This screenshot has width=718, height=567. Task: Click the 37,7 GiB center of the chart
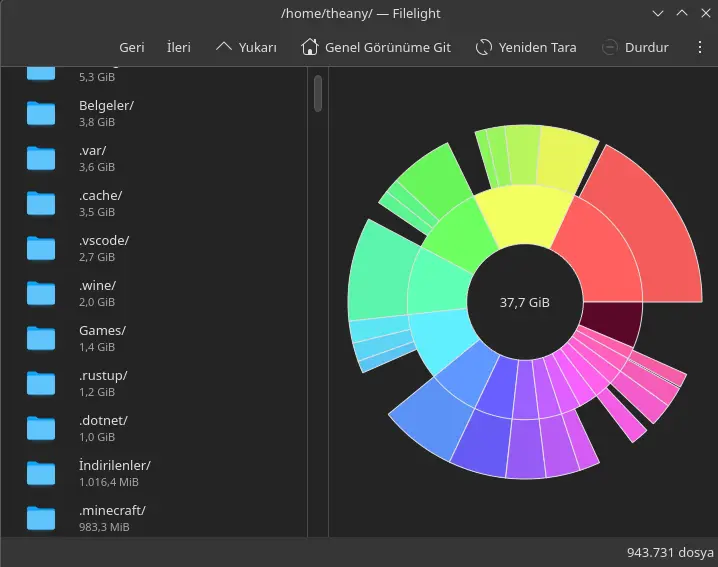(525, 302)
